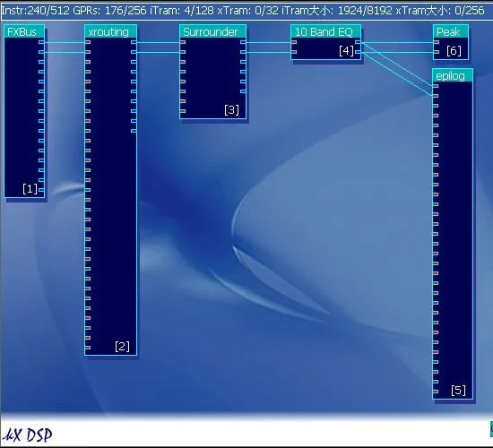
Task: Click the Peak module header
Action: 451,31
